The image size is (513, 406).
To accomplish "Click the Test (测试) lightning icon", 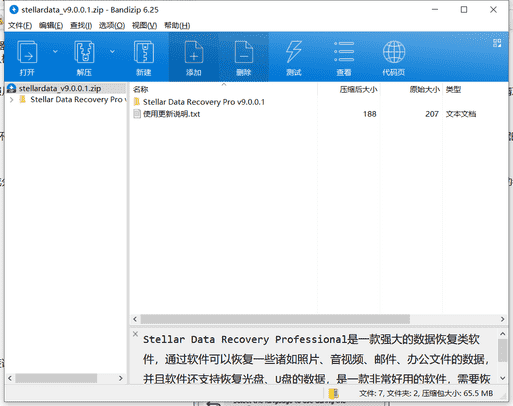I will pos(294,52).
